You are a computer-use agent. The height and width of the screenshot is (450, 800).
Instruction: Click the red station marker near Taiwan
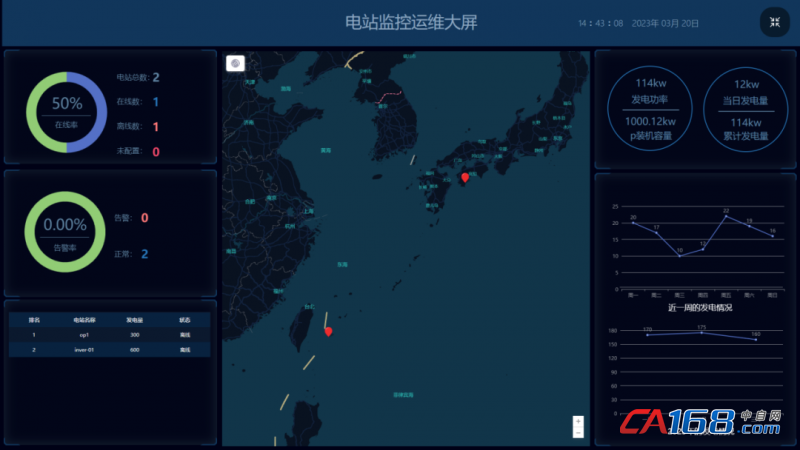pos(328,331)
